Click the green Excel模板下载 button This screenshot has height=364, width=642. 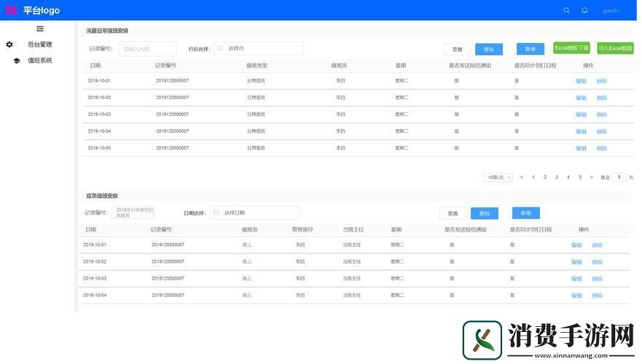pyautogui.click(x=571, y=48)
